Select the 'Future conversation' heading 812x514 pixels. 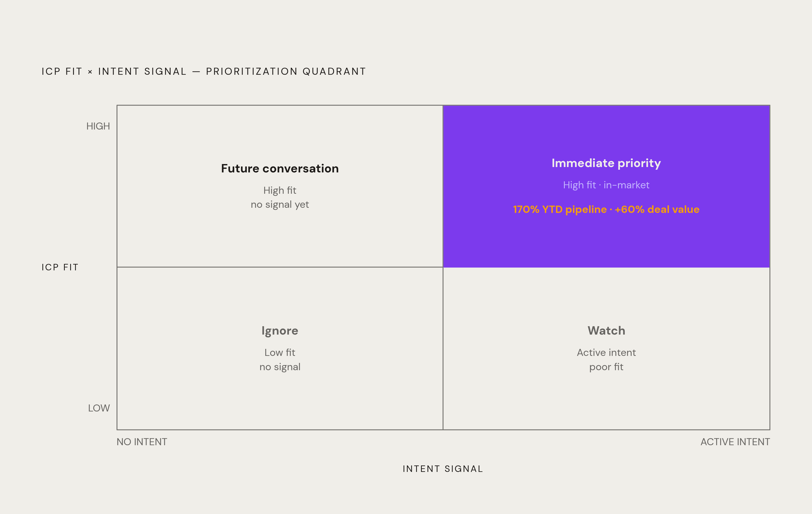click(280, 169)
